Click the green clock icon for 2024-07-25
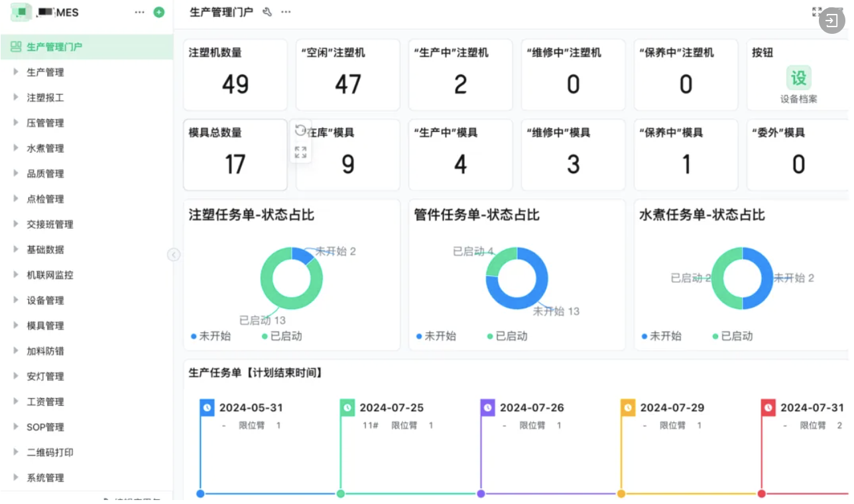854x504 pixels. [347, 408]
